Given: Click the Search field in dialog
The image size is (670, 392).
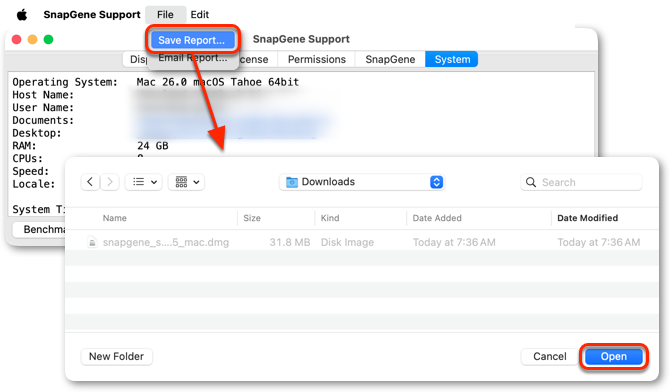Looking at the screenshot, I should point(581,183).
